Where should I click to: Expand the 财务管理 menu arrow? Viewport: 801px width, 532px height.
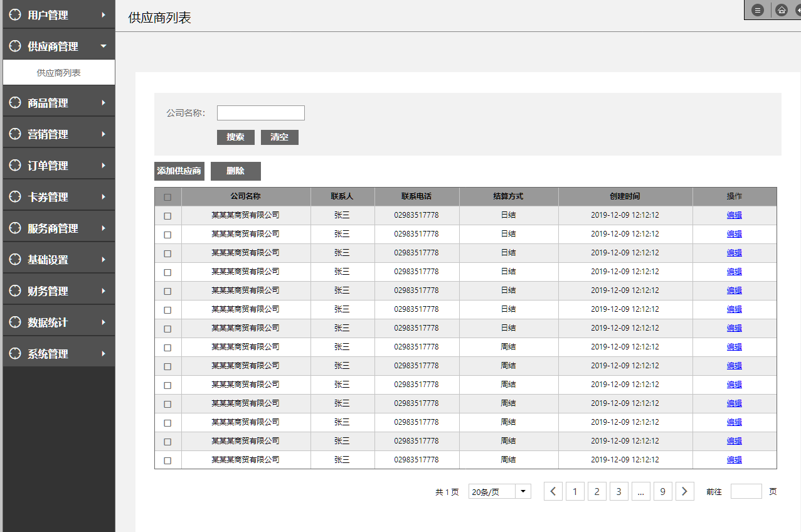(103, 291)
